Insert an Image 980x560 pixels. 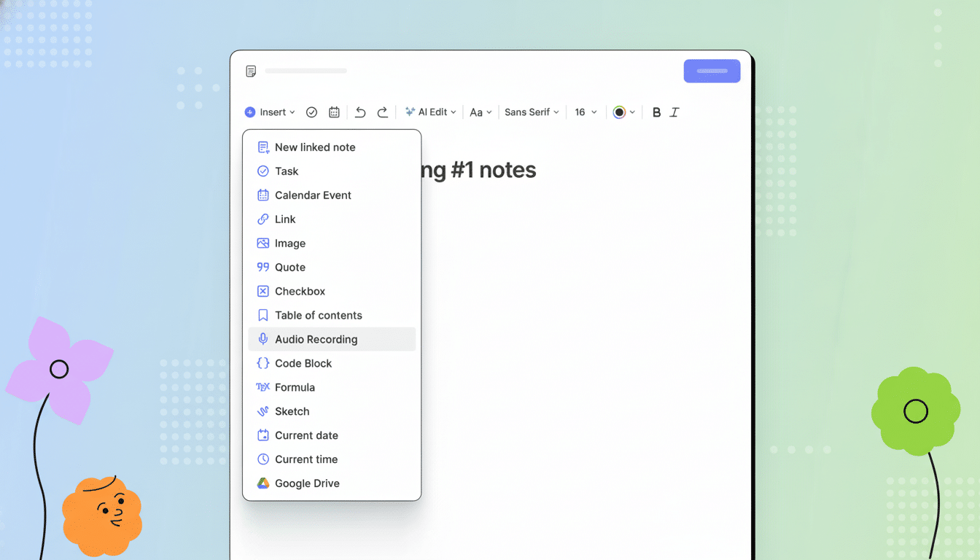[291, 243]
